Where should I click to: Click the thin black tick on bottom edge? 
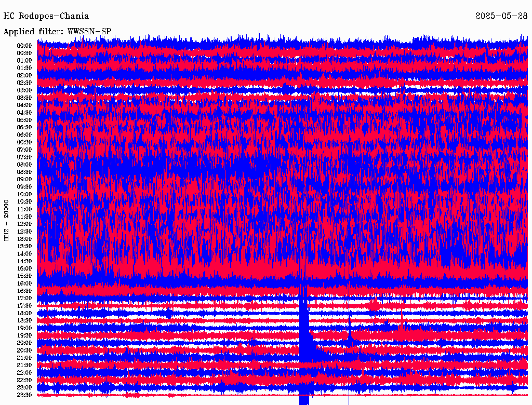pos(349,400)
